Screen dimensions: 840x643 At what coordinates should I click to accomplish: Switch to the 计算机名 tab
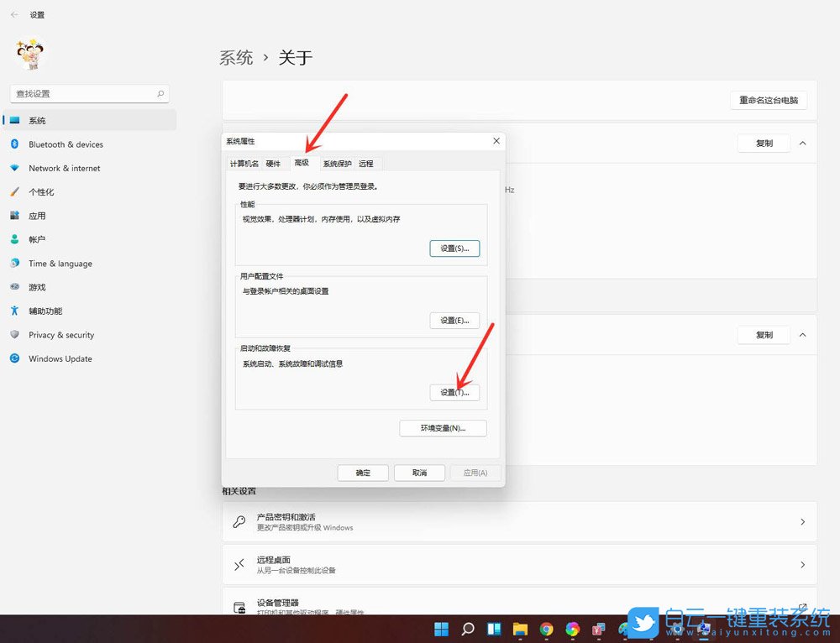246,164
